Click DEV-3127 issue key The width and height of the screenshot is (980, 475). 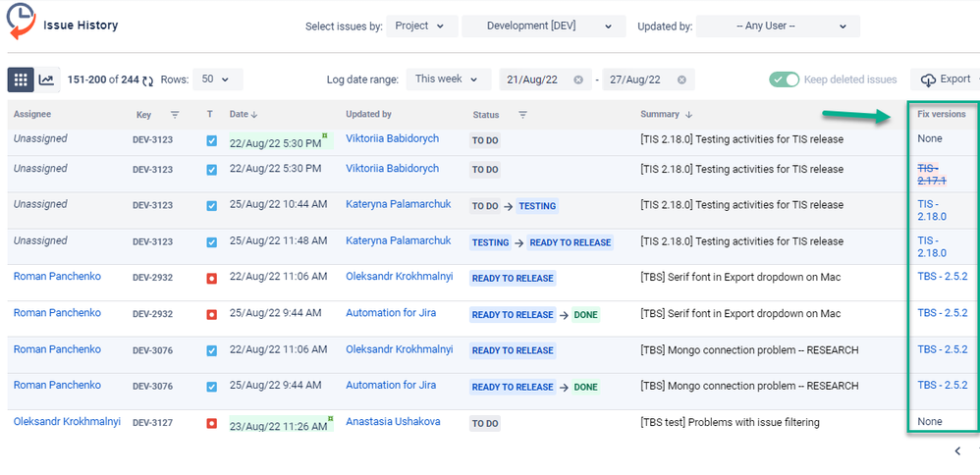[152, 423]
